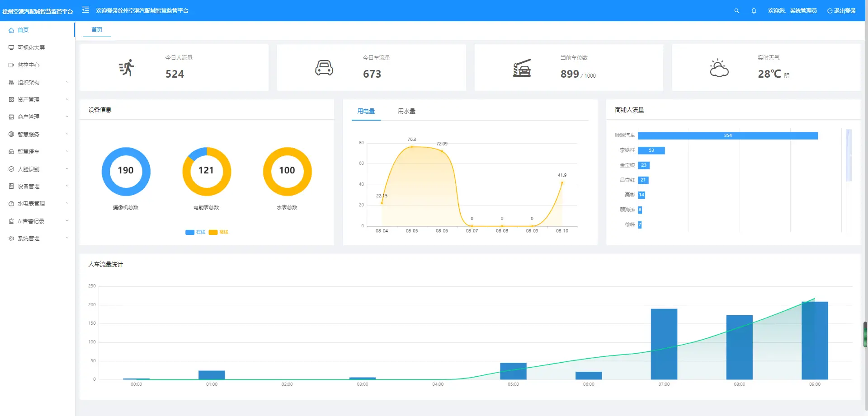868x416 pixels.
Task: Click the camera icon for 监控中心
Action: coord(11,65)
